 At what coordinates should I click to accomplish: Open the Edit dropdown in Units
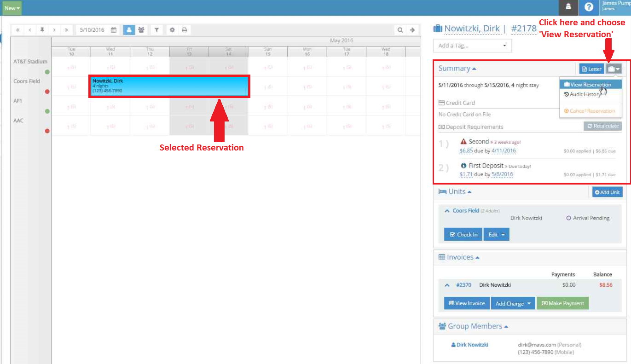point(496,235)
